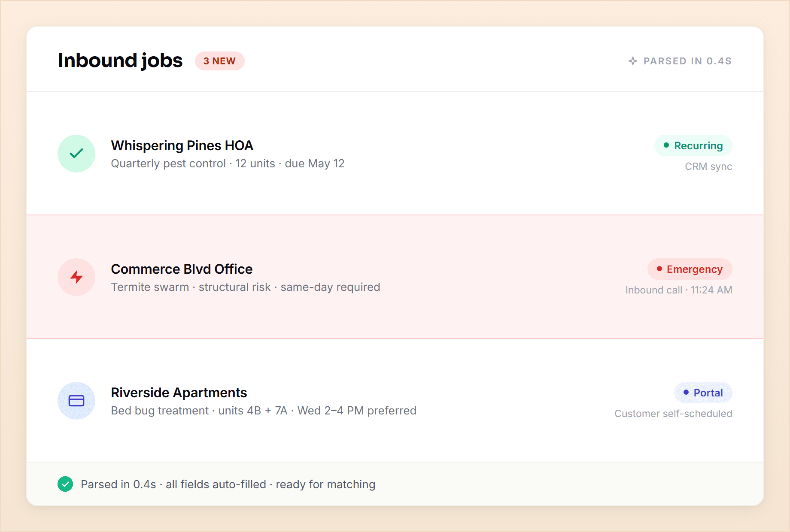790x532 pixels.
Task: Click the Quarterly pest control description
Action: coord(228,163)
